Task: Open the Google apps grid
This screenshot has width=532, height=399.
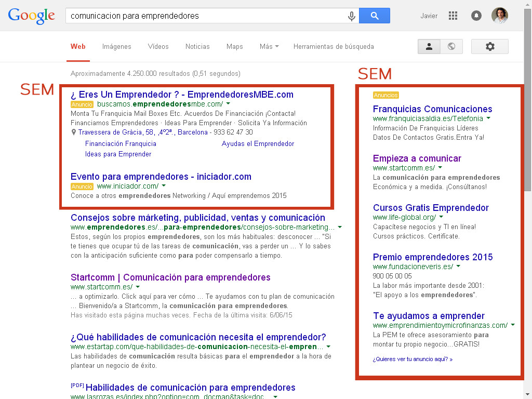Action: (x=453, y=16)
